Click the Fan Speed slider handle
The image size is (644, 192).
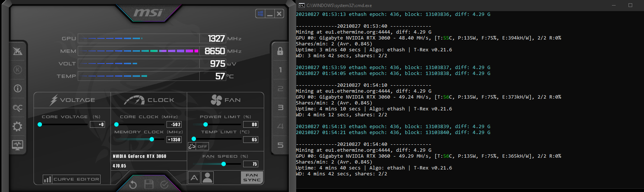coord(224,164)
